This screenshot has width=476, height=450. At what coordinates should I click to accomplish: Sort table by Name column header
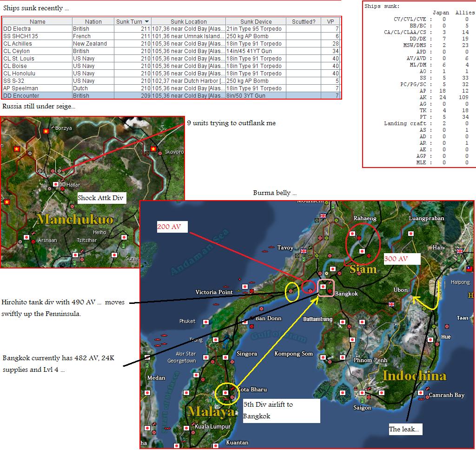(x=37, y=21)
